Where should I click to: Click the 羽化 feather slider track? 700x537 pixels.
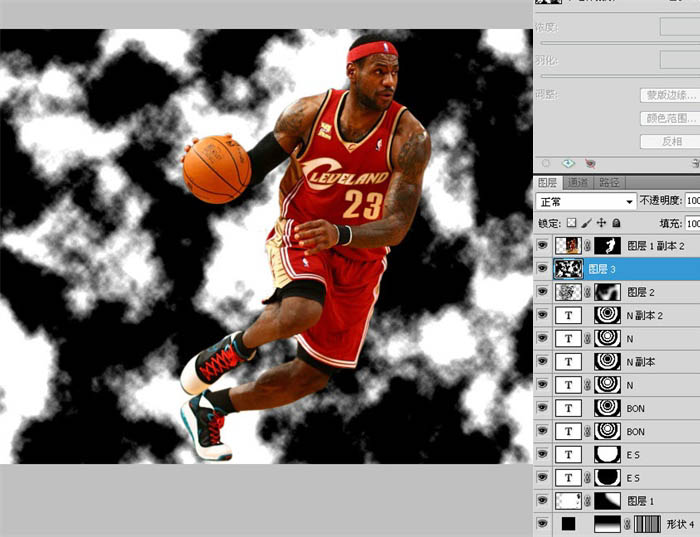coord(620,76)
